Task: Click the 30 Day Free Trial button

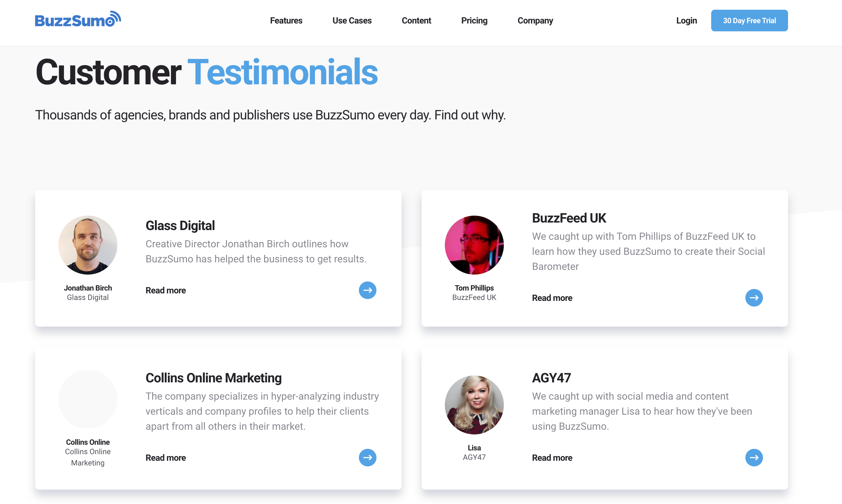Action: (x=749, y=20)
